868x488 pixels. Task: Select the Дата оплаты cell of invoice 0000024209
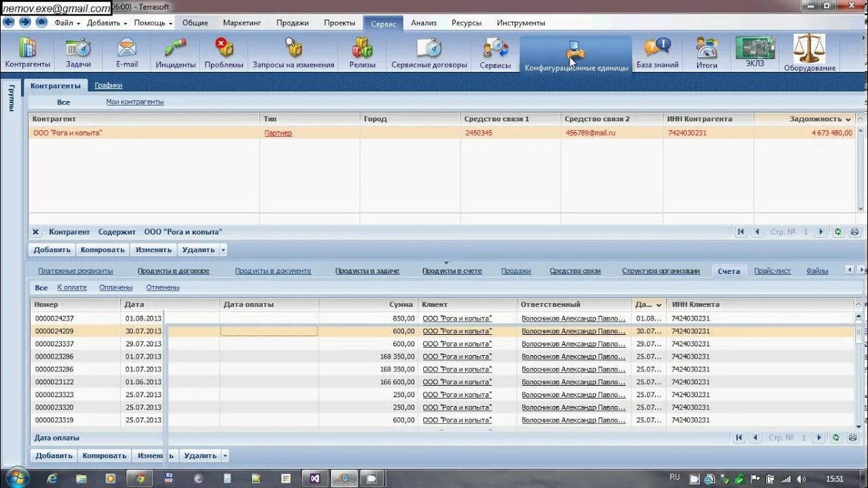pyautogui.click(x=269, y=331)
